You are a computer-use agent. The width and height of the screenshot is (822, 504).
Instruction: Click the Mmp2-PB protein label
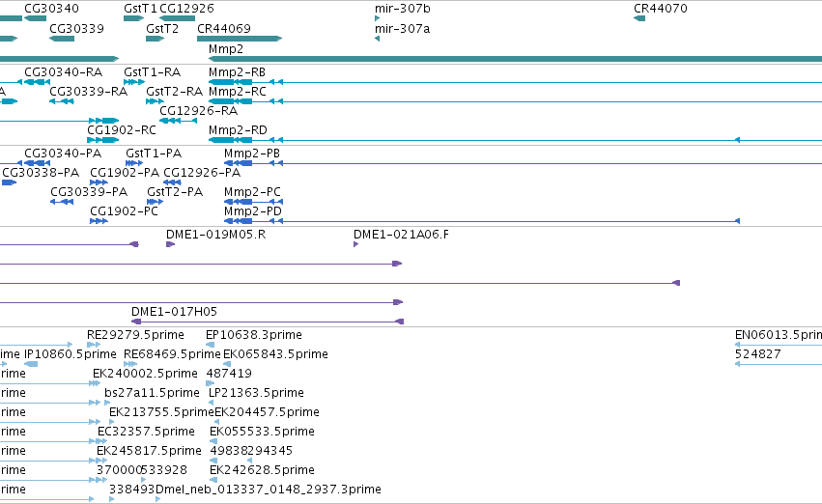coord(252,153)
